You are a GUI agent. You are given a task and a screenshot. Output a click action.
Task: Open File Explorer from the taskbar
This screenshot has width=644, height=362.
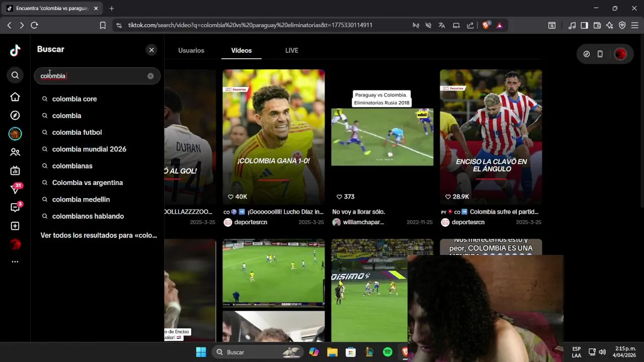pos(332,352)
